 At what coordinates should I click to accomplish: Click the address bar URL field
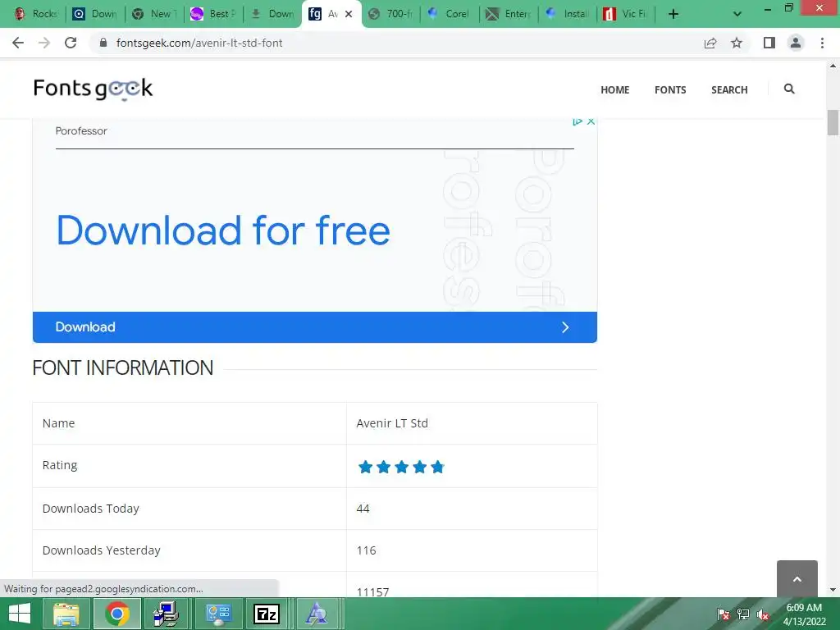click(396, 43)
